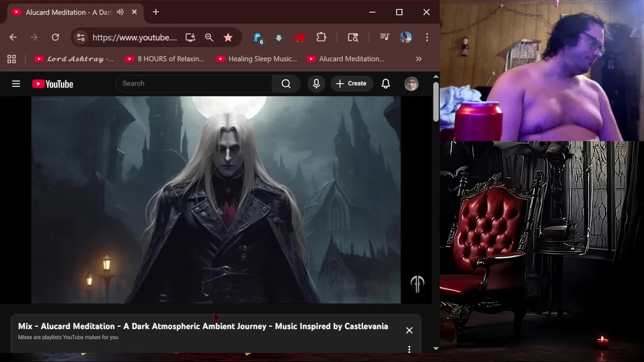
Task: Close the Mix playlist panel
Action: [409, 330]
